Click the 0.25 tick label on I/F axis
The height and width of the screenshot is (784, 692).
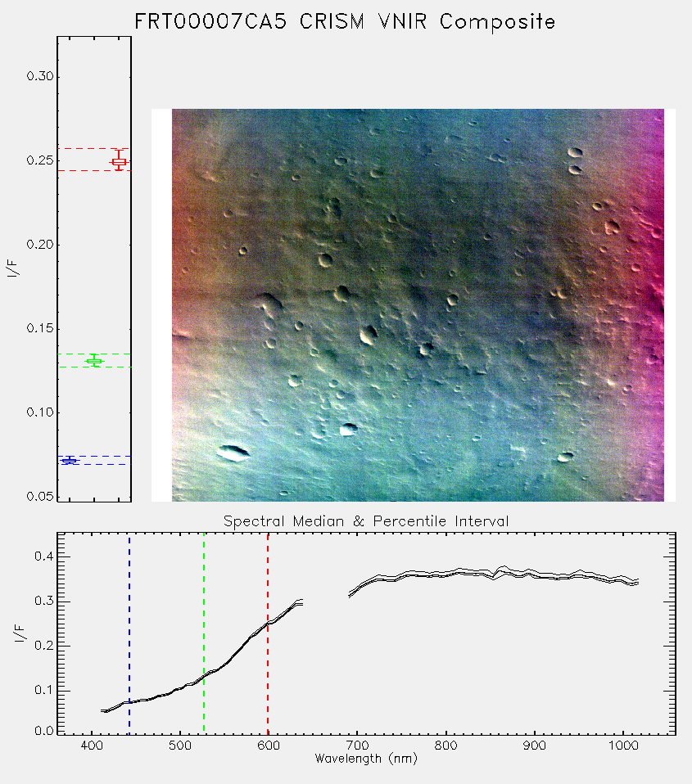click(x=40, y=160)
